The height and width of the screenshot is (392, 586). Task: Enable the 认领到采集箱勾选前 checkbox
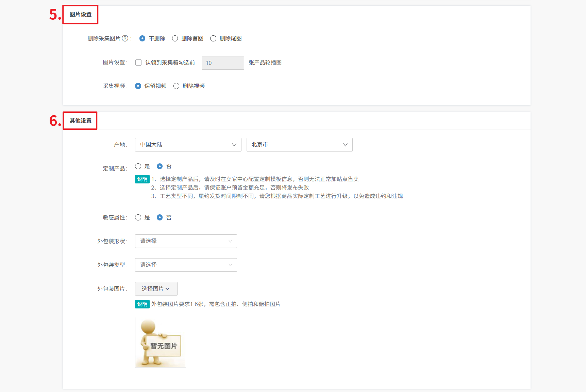click(x=138, y=63)
